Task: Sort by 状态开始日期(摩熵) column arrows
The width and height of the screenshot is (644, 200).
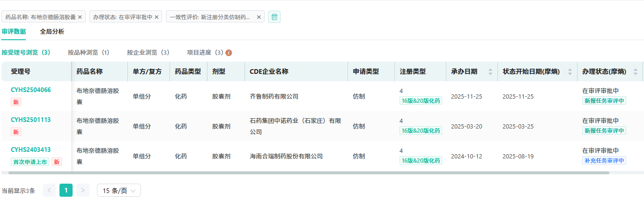Action: (570, 71)
